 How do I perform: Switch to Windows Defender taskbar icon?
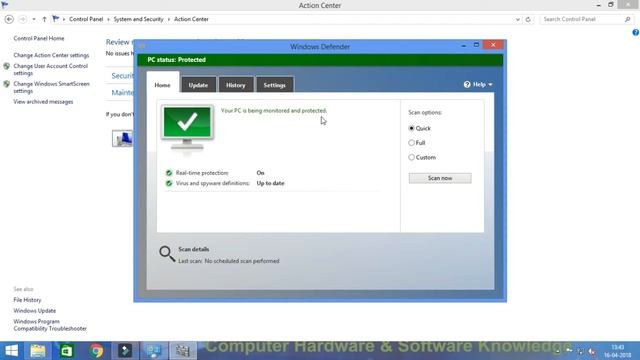[182, 351]
